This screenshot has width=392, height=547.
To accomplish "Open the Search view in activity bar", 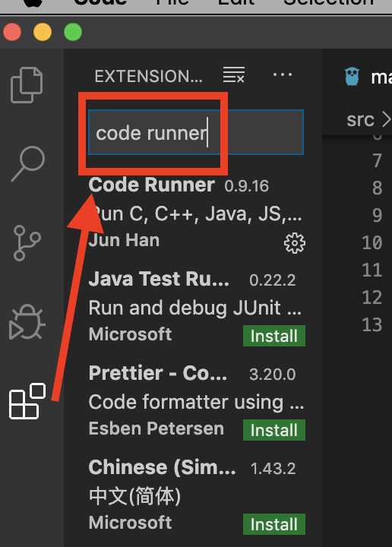I will tap(28, 163).
